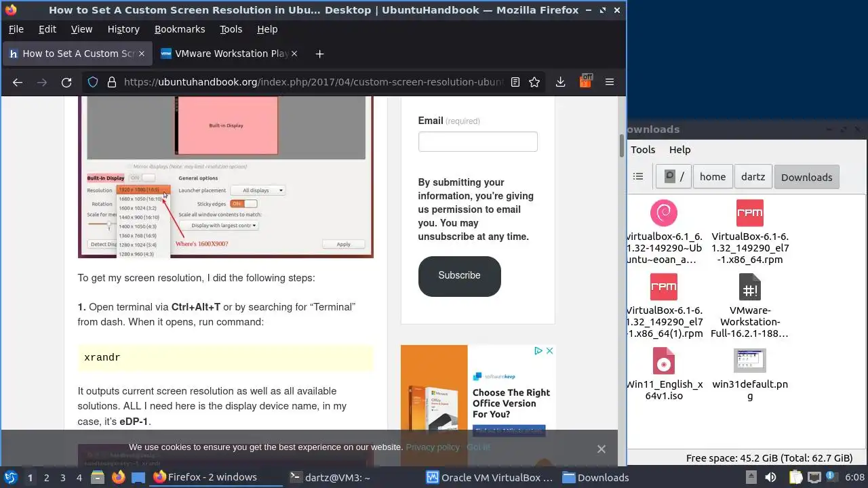Reload the current Firefox page
The width and height of the screenshot is (868, 488).
(66, 82)
